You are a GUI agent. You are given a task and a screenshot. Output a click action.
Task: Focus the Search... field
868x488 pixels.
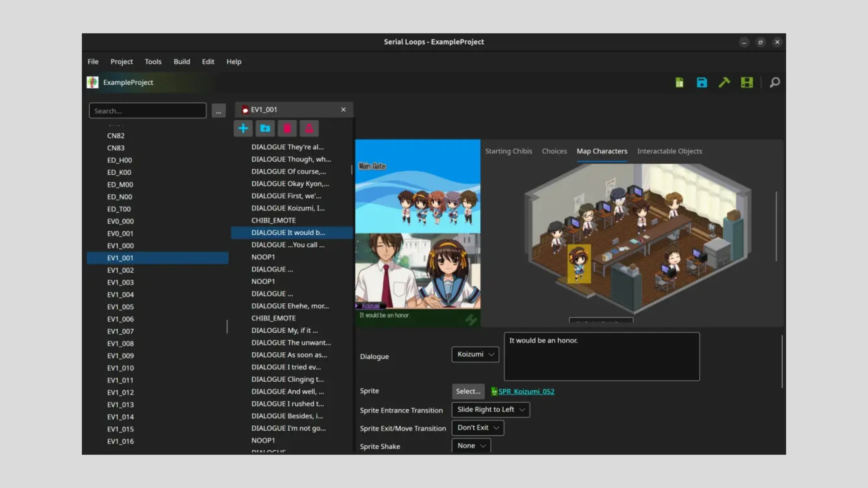[x=148, y=111]
